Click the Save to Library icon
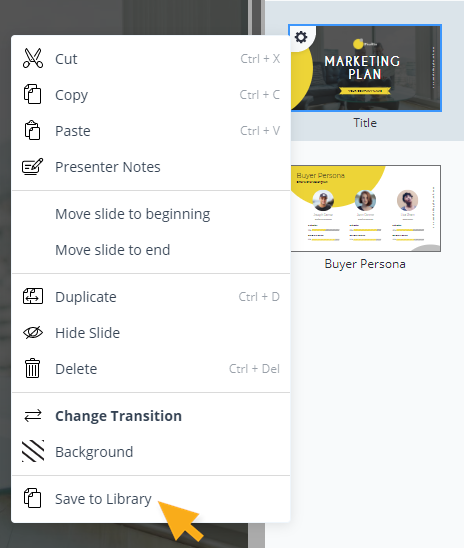Image resolution: width=464 pixels, height=548 pixels. pyautogui.click(x=32, y=498)
